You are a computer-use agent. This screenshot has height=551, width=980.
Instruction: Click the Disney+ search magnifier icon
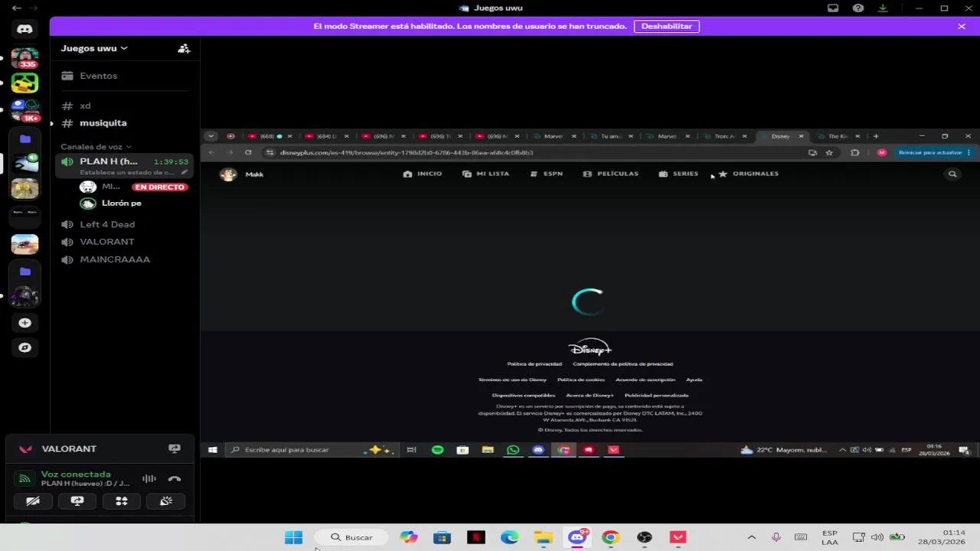click(952, 174)
